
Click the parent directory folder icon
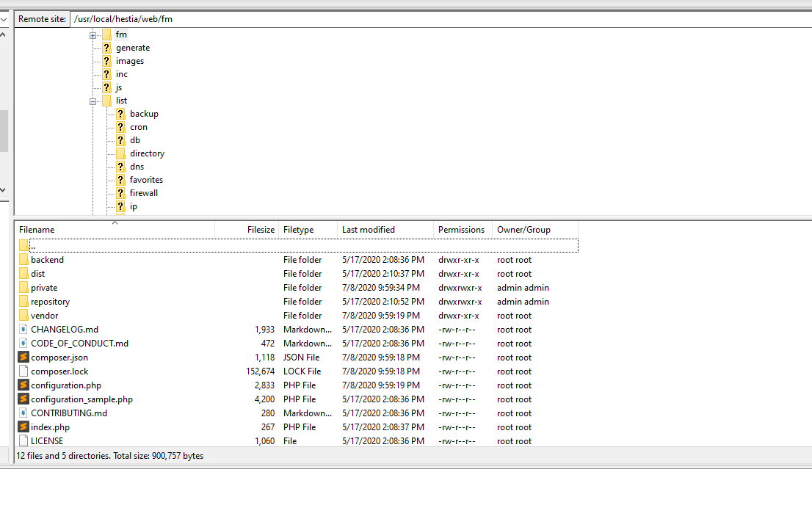coord(24,245)
